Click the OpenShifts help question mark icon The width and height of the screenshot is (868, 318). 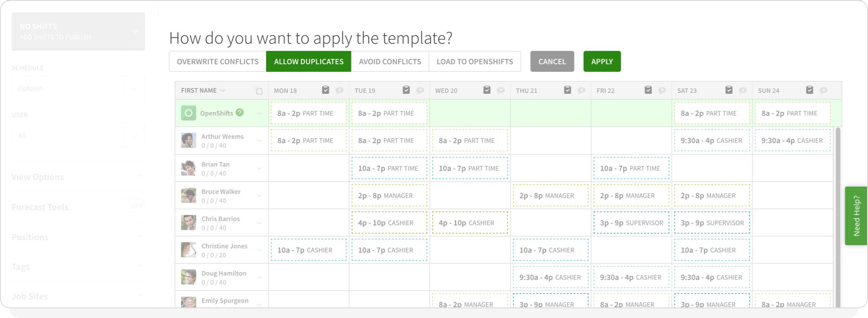pyautogui.click(x=240, y=112)
